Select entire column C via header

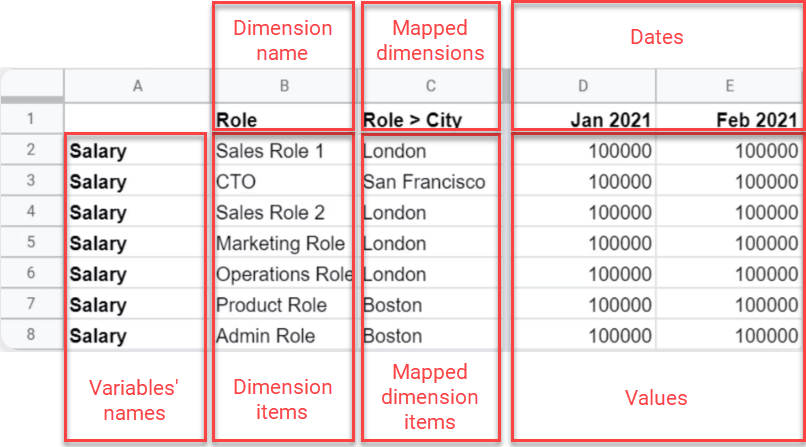(x=431, y=86)
